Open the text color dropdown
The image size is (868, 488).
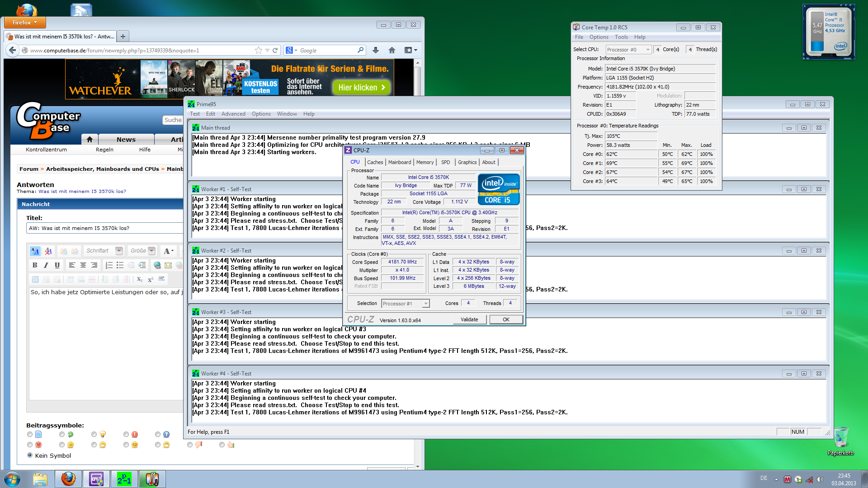[169, 251]
